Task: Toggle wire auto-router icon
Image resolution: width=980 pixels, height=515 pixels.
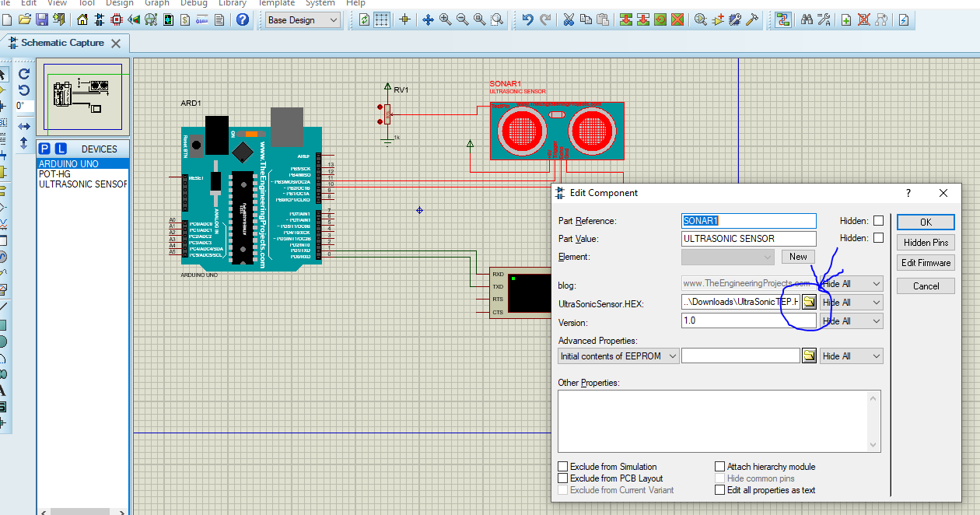Action: pyautogui.click(x=782, y=19)
